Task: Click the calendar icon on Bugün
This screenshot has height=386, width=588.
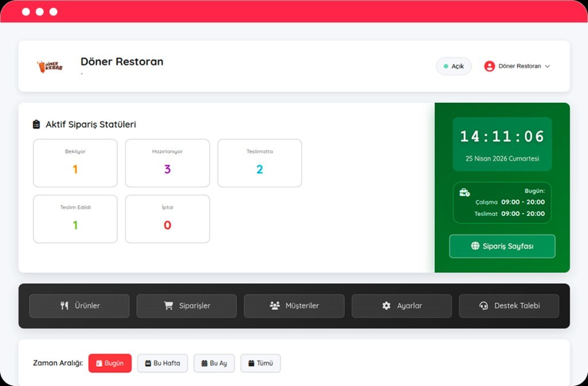Action: pos(99,363)
